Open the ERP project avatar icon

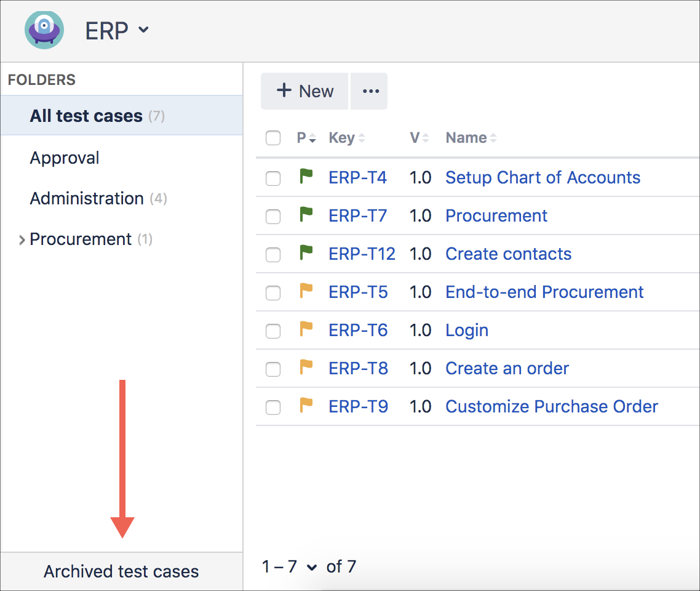pos(44,29)
